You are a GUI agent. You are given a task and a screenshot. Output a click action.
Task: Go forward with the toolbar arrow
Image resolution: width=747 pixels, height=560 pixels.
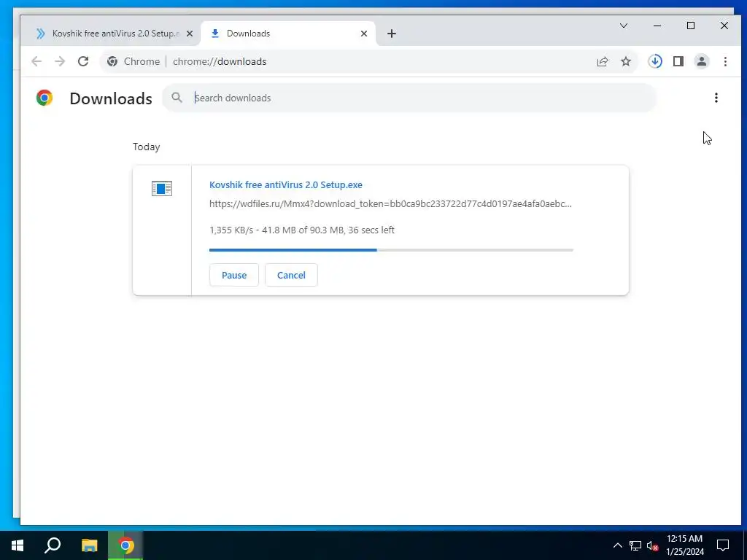point(60,61)
